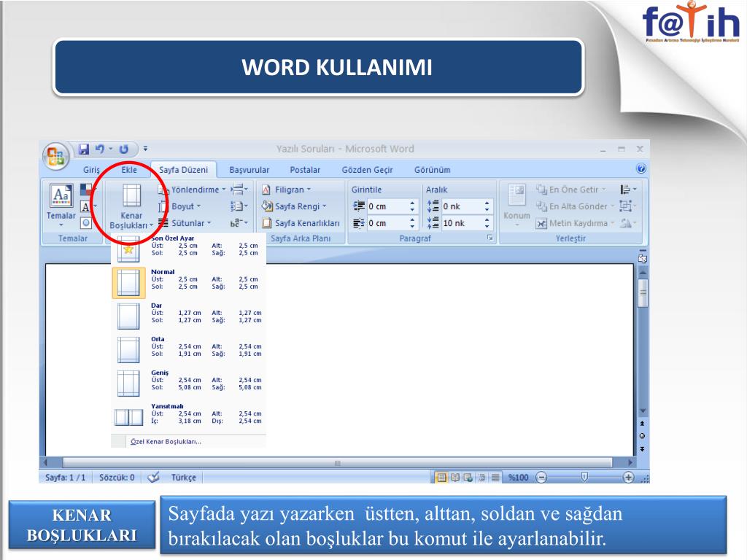Click the horizontal scrollbar thumb
Image resolution: width=747 pixels, height=560 pixels.
[337, 462]
